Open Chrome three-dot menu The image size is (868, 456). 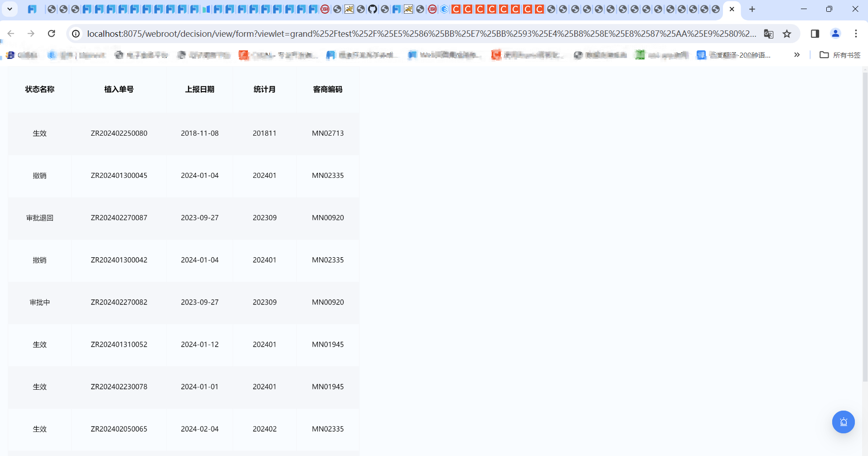pos(856,34)
